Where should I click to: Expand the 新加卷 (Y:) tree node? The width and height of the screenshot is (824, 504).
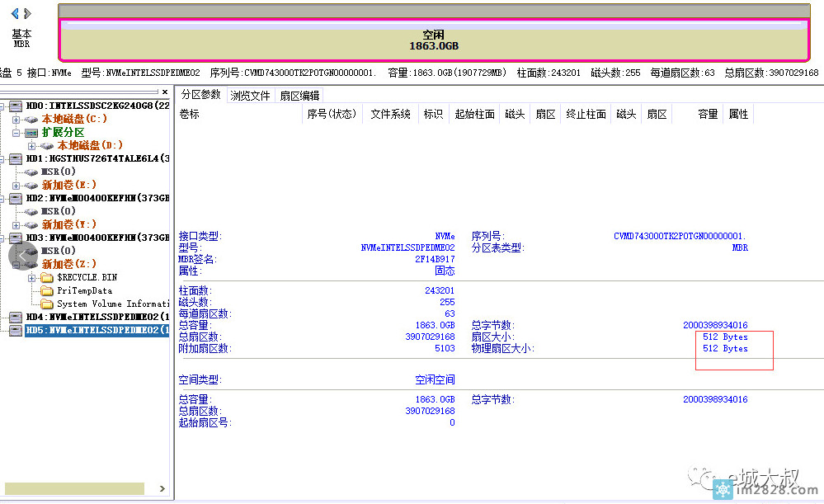[x=16, y=225]
